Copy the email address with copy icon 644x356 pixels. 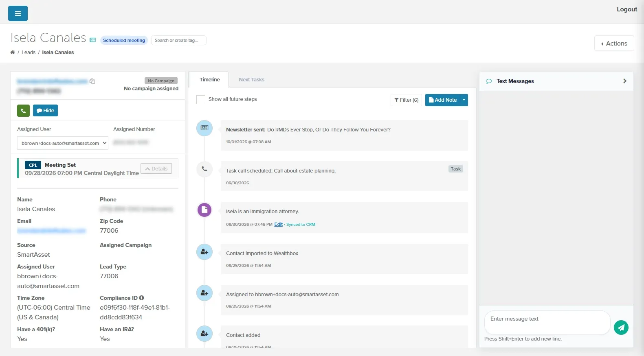92,81
